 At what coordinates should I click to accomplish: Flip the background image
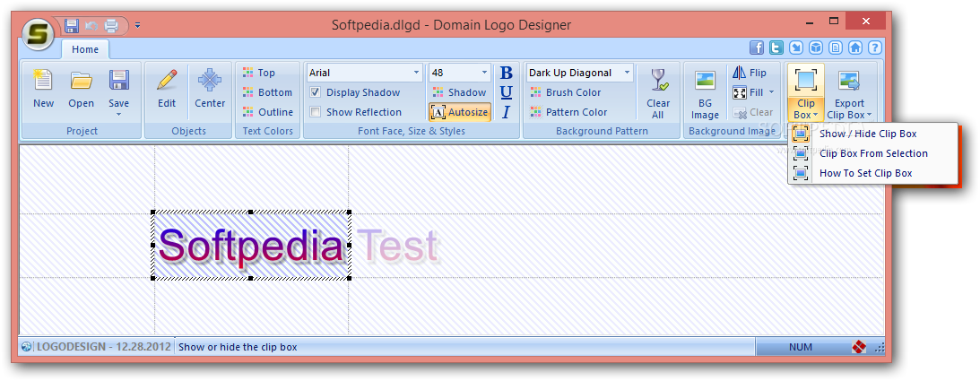750,73
